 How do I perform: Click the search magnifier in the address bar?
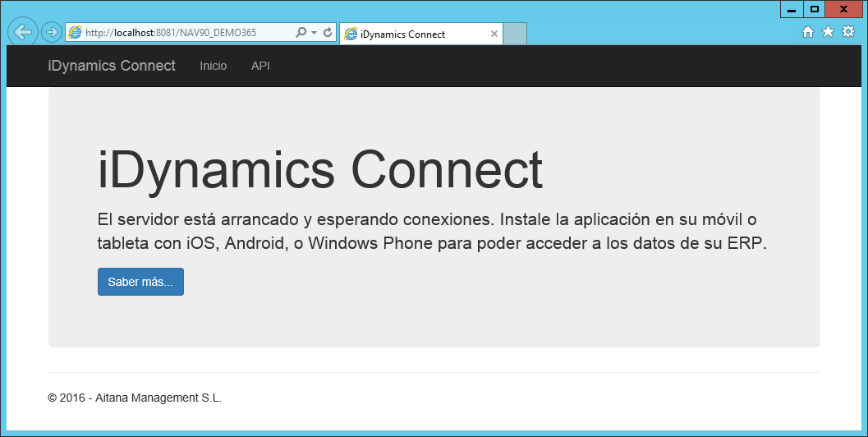pos(301,32)
